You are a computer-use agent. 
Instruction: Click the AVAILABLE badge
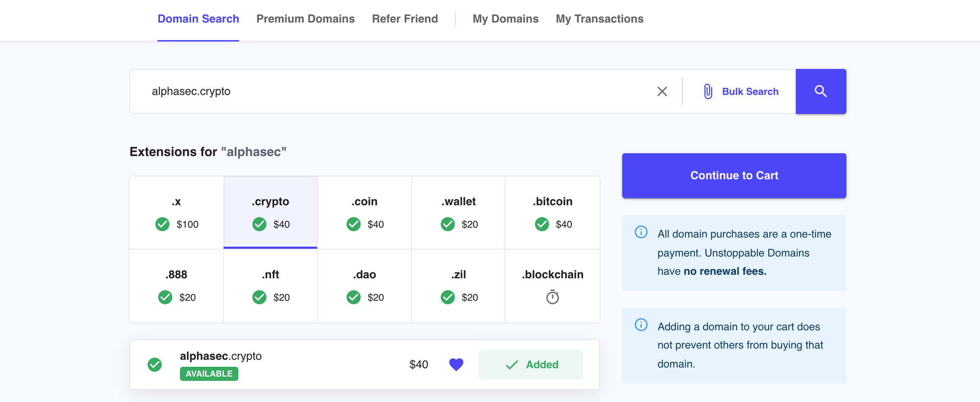(209, 374)
